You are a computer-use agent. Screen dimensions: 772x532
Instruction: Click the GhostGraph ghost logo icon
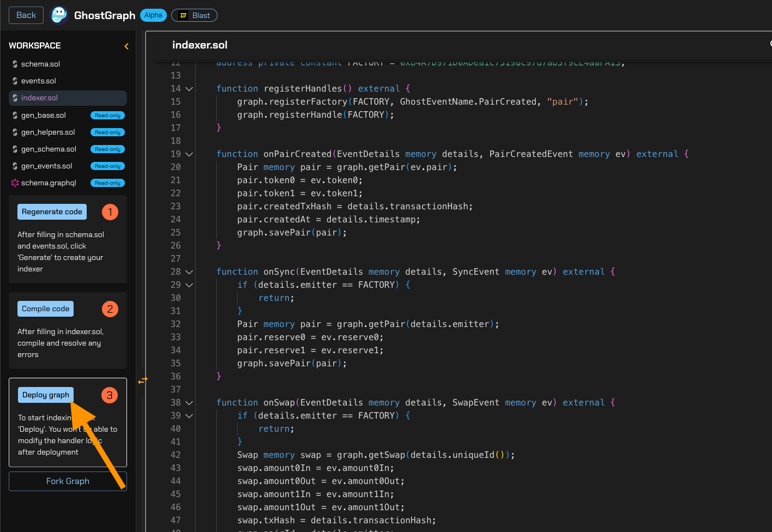59,15
